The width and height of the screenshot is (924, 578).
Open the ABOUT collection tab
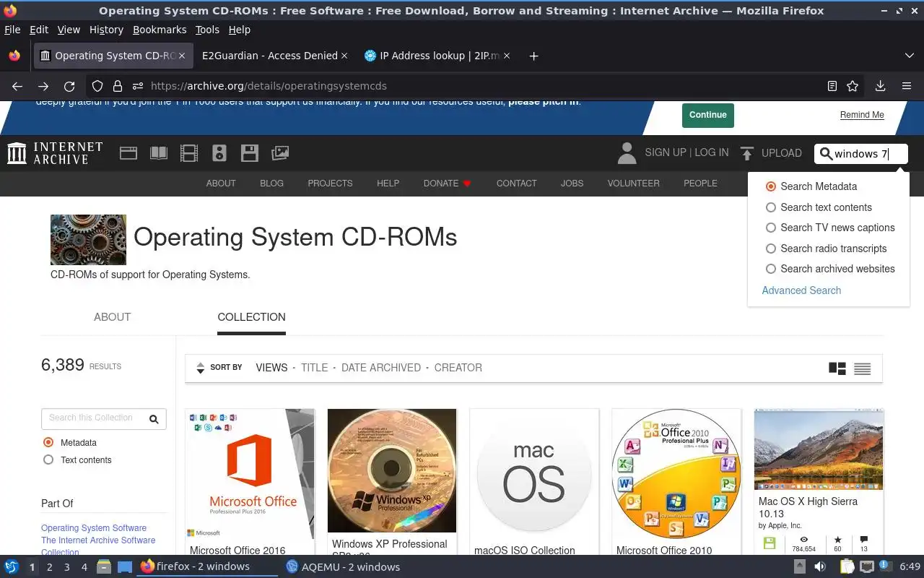pos(112,317)
